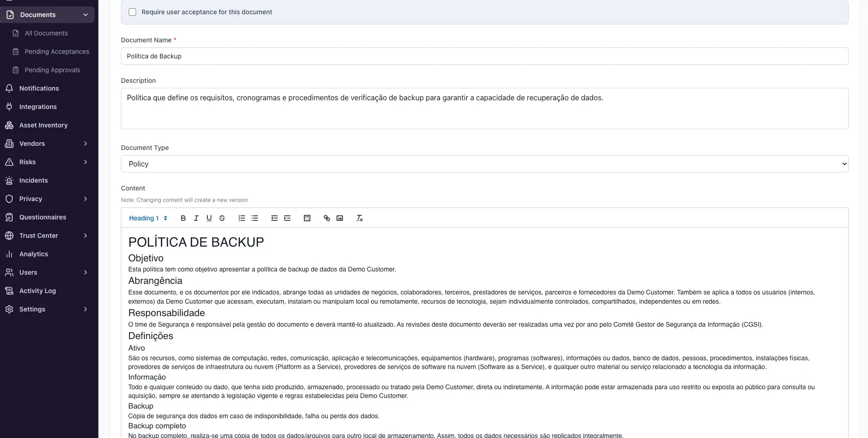Viewport: 868px width, 438px height.
Task: Insert table in editor toolbar
Action: pos(307,218)
